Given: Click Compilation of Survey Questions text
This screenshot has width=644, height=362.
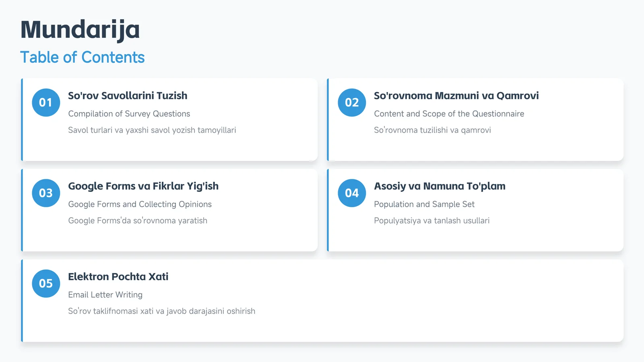Looking at the screenshot, I should (129, 114).
